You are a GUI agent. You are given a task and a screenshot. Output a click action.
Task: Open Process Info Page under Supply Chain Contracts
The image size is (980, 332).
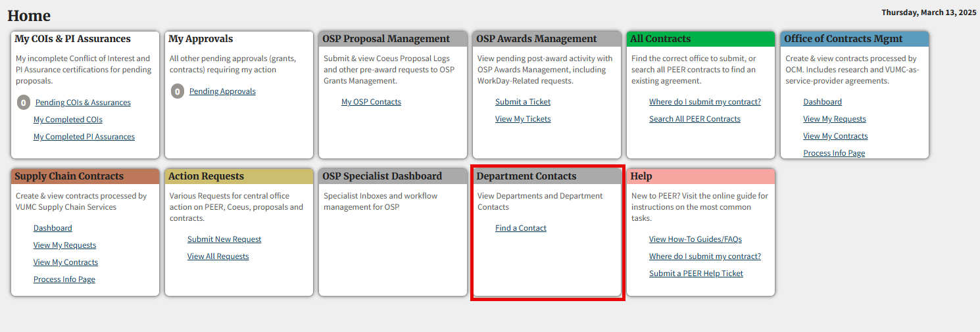pyautogui.click(x=64, y=279)
